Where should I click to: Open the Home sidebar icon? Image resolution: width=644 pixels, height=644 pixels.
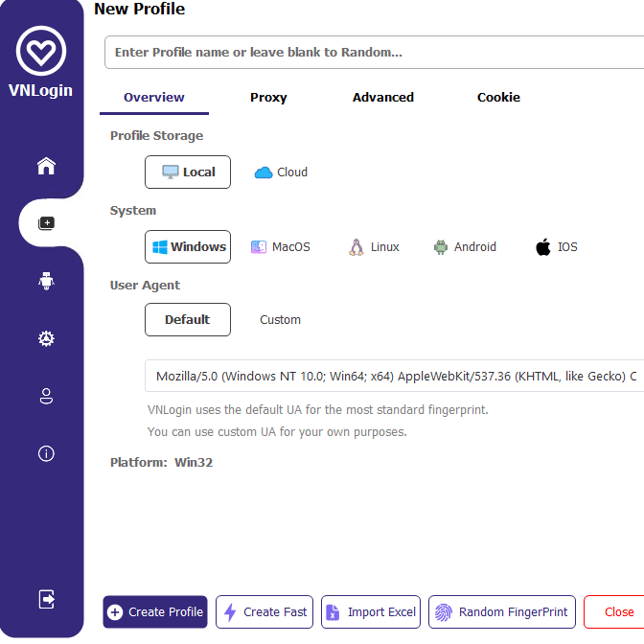(x=46, y=166)
